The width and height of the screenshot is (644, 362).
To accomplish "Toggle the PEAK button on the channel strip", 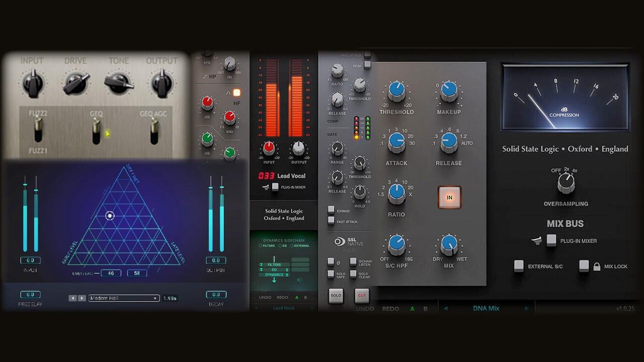I will click(x=367, y=64).
